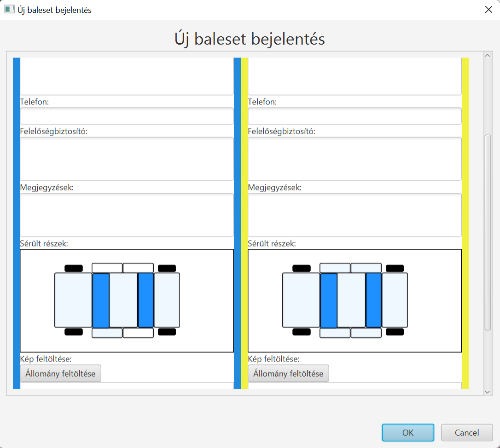Toggle upper-left wheel on yellow form's car diagram

[x=302, y=268]
